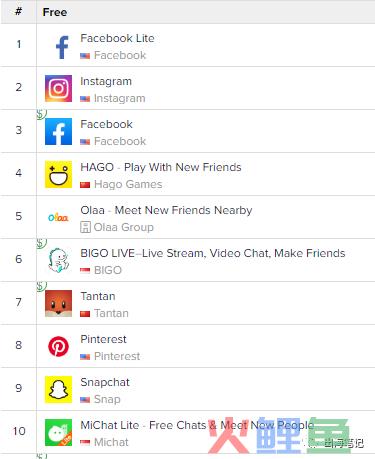
Task: Select the blue Facebook app icon
Action: (x=58, y=131)
